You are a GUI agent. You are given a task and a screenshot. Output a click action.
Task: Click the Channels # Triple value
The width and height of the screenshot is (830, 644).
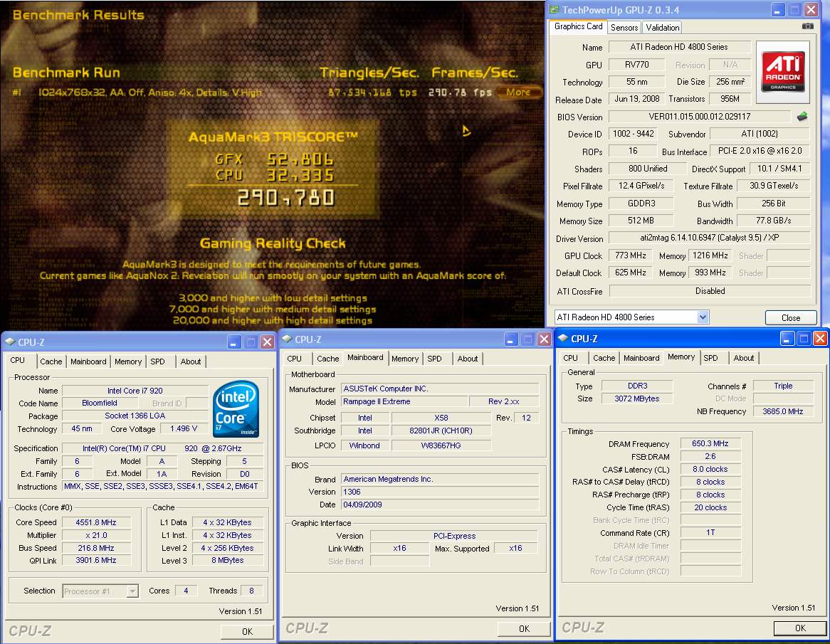pos(783,386)
